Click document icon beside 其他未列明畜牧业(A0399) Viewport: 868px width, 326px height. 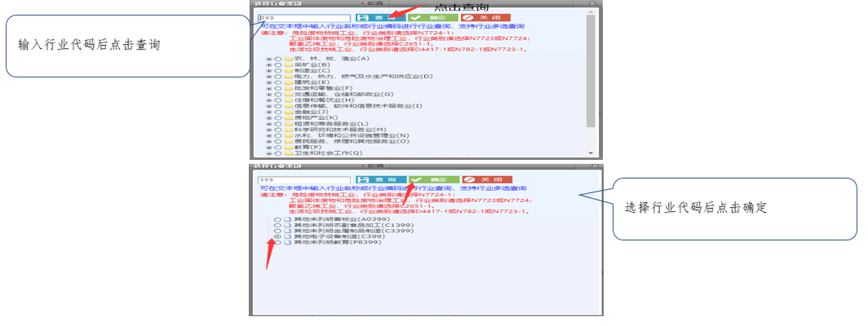click(x=287, y=219)
